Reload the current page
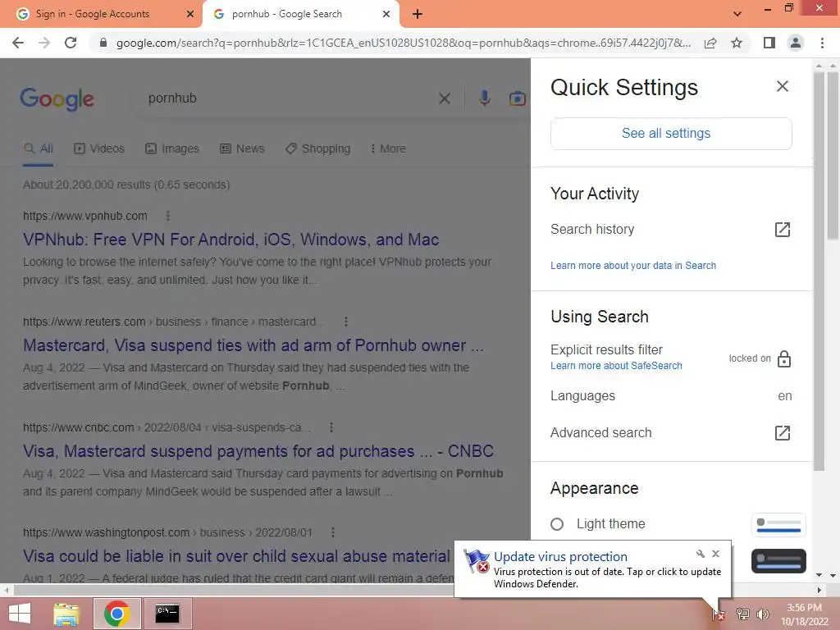This screenshot has width=840, height=630. [71, 43]
